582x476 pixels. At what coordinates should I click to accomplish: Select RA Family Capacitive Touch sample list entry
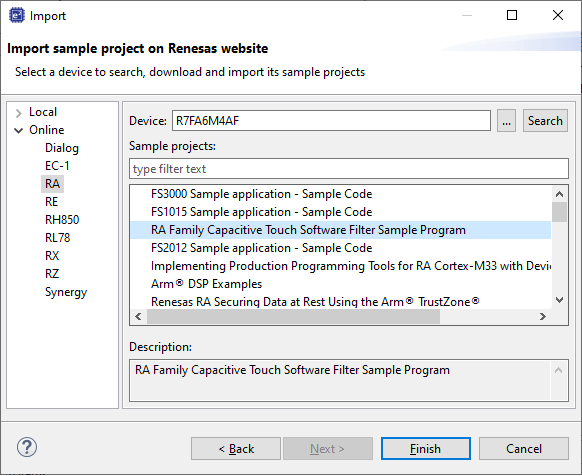click(340, 230)
